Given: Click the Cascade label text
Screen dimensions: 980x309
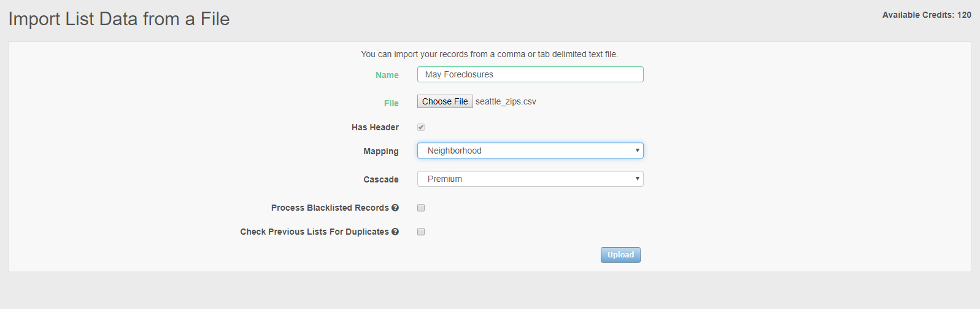Looking at the screenshot, I should pyautogui.click(x=380, y=179).
